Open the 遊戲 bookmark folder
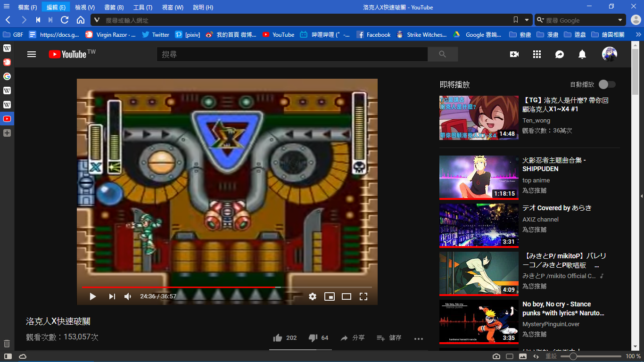This screenshot has height=362, width=644. click(575, 34)
